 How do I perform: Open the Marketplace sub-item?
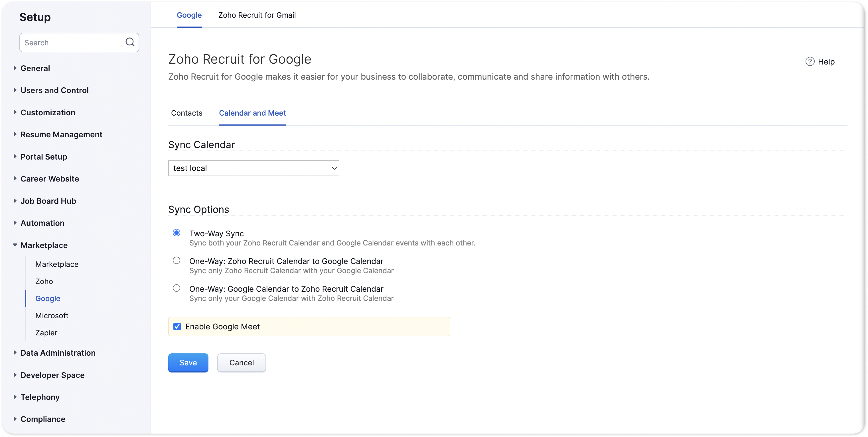coord(57,264)
